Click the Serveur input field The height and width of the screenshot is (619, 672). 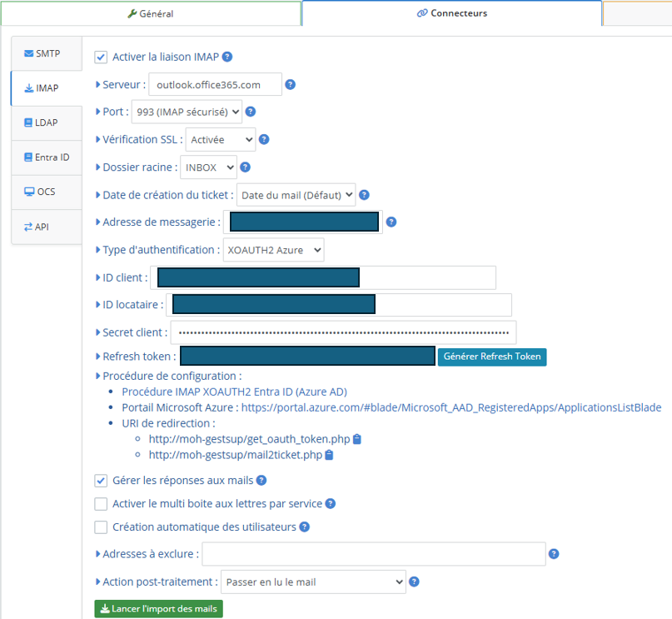tap(215, 85)
